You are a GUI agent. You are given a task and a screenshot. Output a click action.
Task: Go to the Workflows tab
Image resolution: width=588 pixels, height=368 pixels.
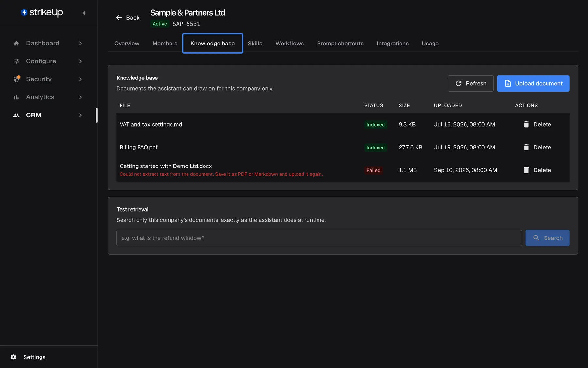pyautogui.click(x=290, y=44)
